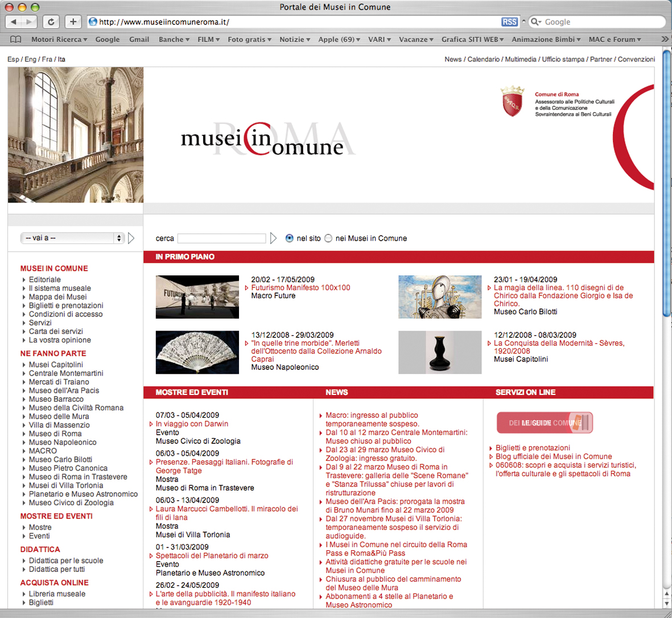Open the Musei Capitolini sidebar link
The width and height of the screenshot is (672, 618).
click(56, 364)
